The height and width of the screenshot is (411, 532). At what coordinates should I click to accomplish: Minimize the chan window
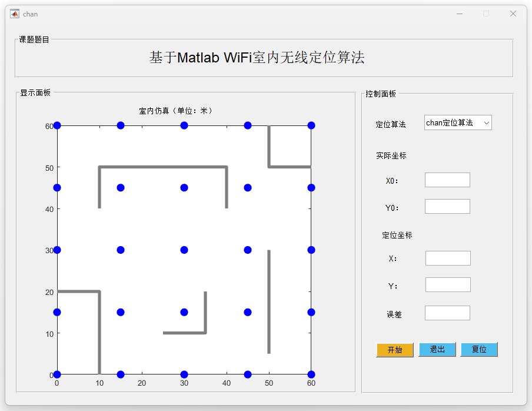pos(460,14)
